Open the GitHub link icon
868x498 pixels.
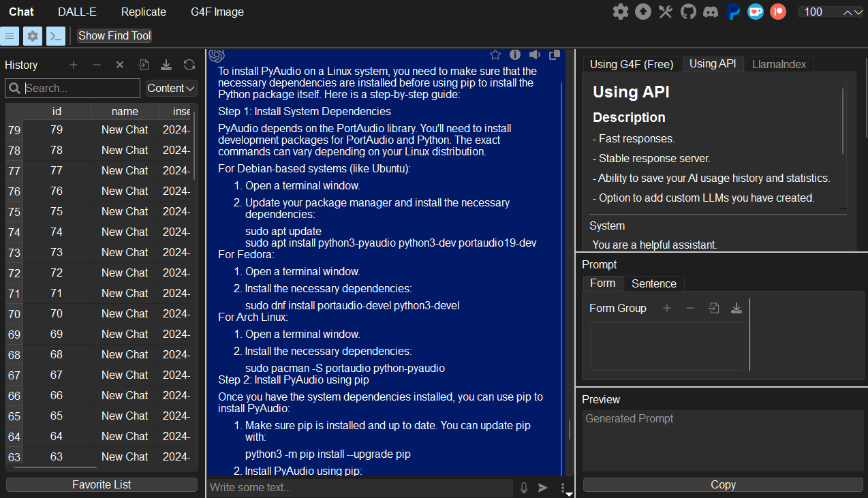tap(688, 12)
